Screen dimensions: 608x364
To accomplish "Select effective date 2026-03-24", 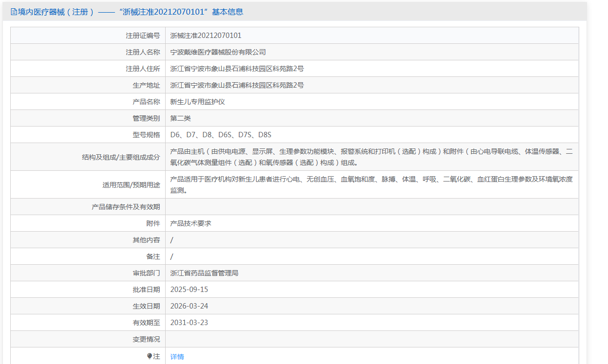I will (x=189, y=306).
